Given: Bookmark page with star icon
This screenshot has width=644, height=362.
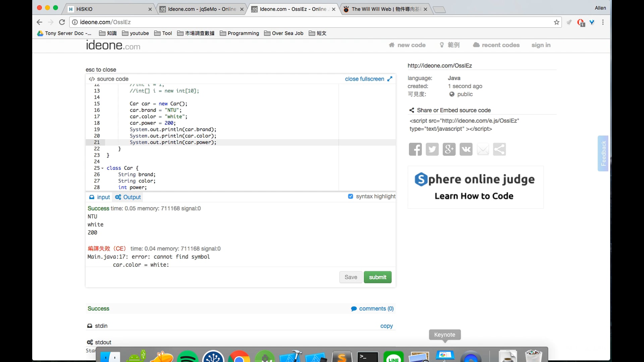Looking at the screenshot, I should click(x=556, y=22).
